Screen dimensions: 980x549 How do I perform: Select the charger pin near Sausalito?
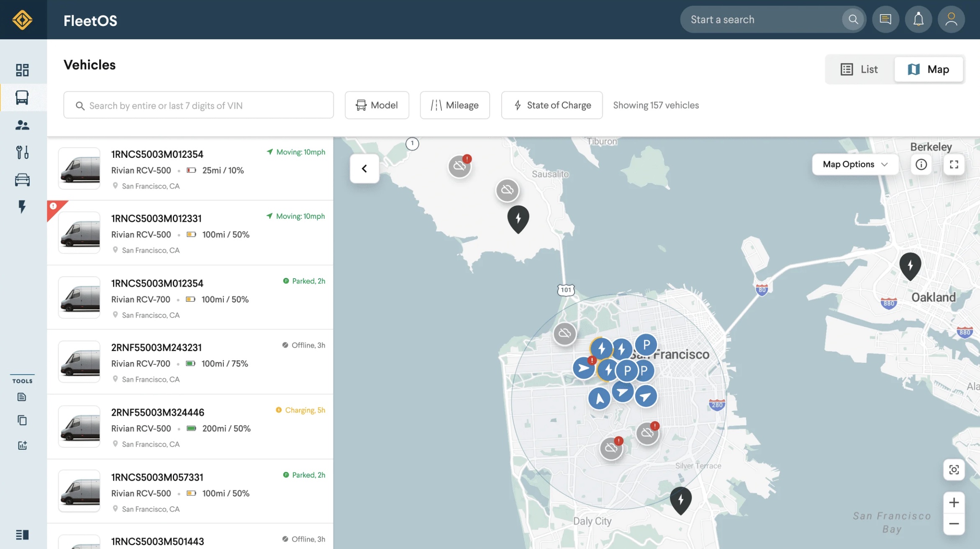pyautogui.click(x=518, y=219)
